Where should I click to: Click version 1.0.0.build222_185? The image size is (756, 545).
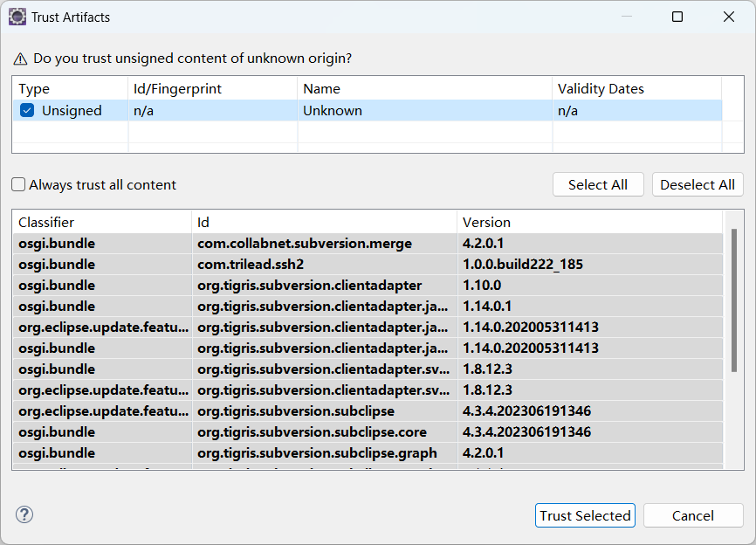tap(523, 265)
